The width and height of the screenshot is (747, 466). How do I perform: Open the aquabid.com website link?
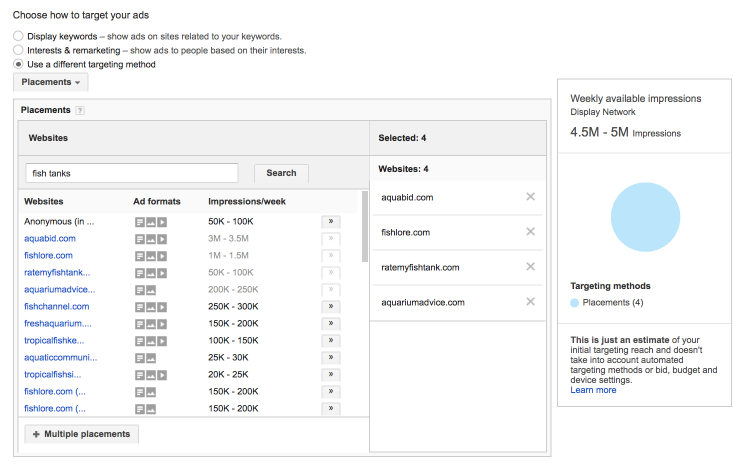point(50,239)
